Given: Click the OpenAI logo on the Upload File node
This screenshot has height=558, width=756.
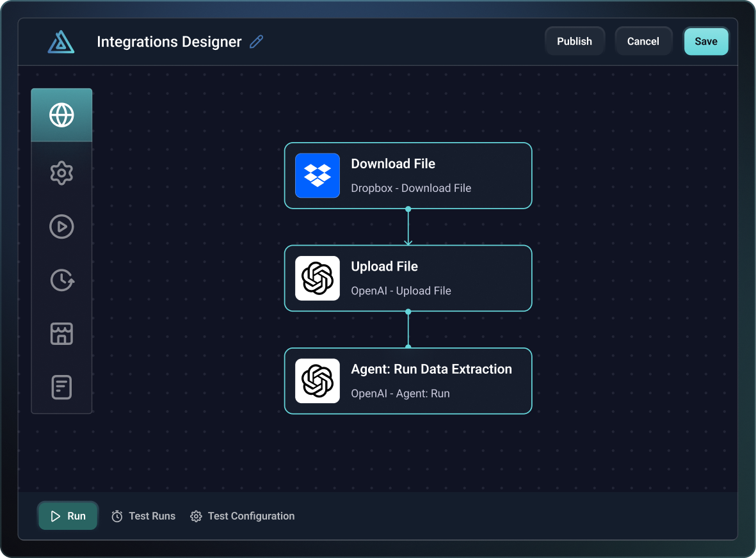Looking at the screenshot, I should [317, 278].
